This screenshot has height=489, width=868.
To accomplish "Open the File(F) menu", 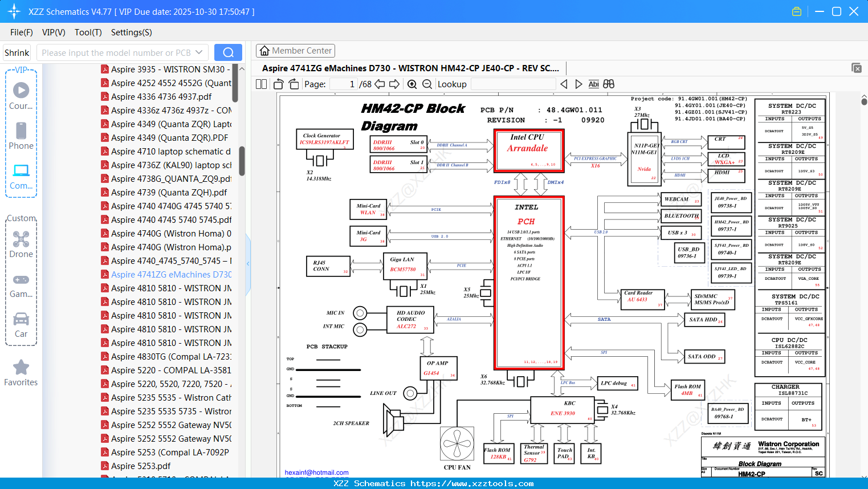I will click(22, 32).
